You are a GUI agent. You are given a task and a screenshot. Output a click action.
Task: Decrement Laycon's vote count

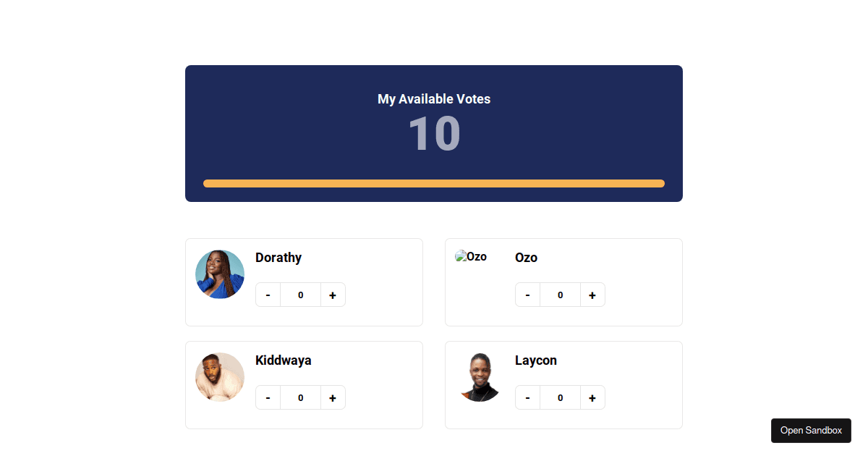click(527, 397)
